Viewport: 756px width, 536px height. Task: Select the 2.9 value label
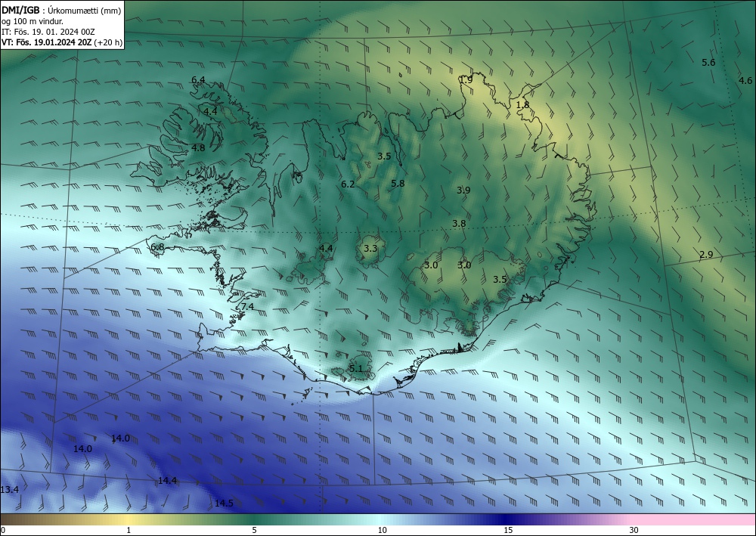(x=706, y=255)
